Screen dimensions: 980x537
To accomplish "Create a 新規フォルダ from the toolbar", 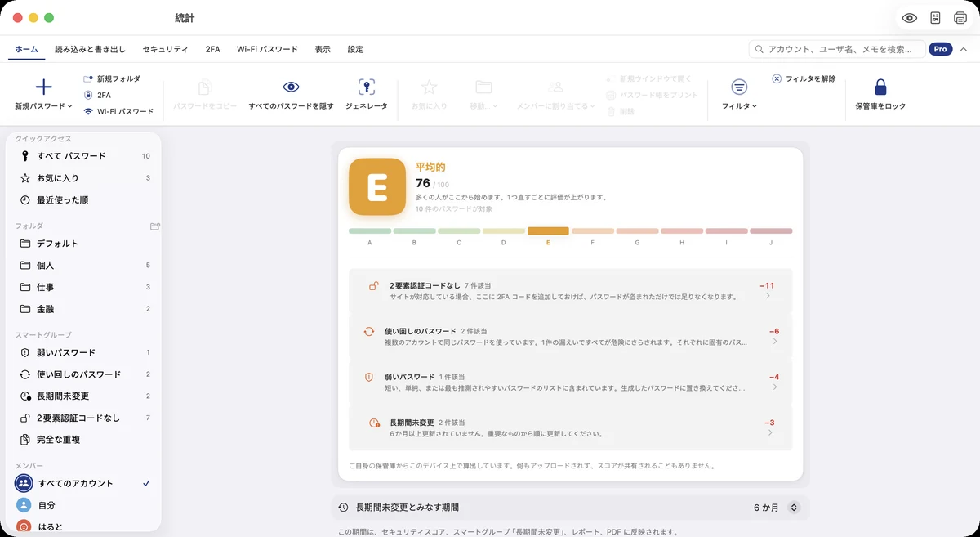I will click(112, 78).
